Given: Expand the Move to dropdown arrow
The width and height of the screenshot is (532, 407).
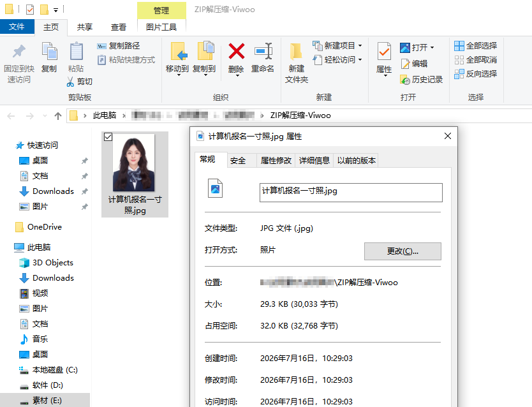Looking at the screenshot, I should click(x=179, y=75).
